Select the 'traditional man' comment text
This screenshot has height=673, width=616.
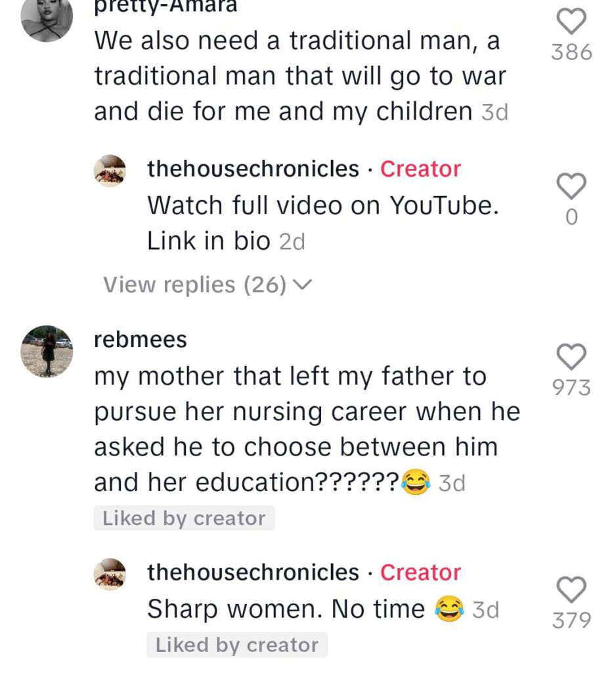[300, 76]
